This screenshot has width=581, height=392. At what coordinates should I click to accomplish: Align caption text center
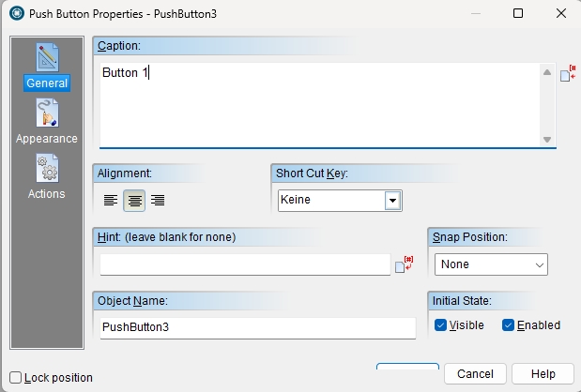134,201
